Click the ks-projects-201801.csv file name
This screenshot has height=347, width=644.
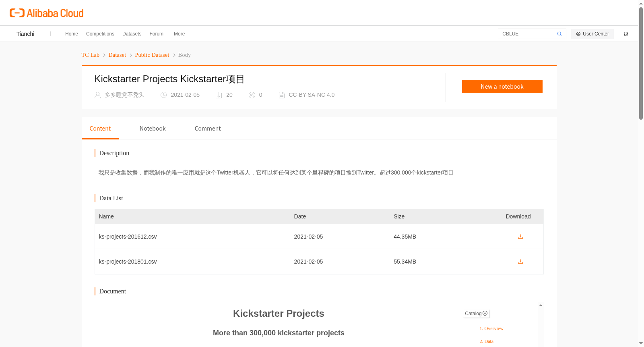click(x=128, y=262)
